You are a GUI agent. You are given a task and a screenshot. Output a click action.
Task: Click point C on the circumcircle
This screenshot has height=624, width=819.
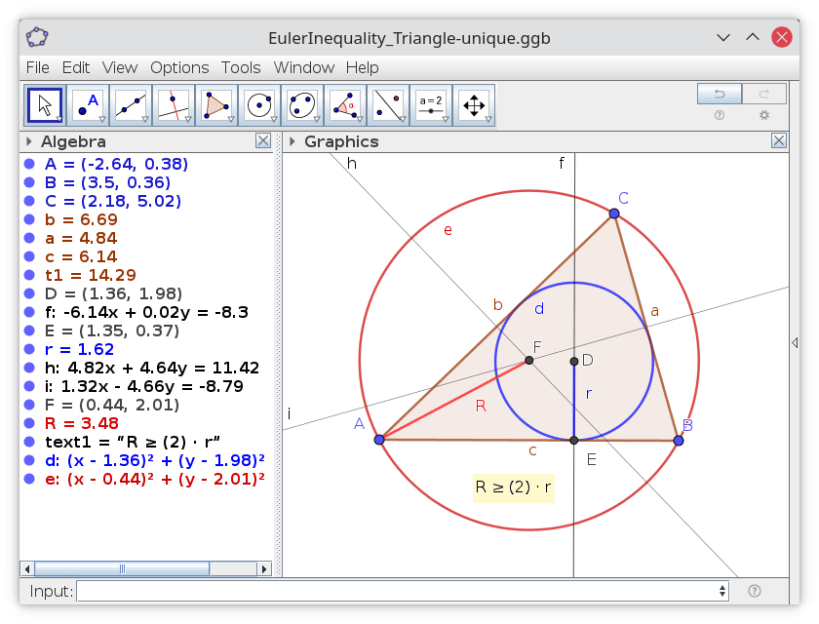click(614, 213)
